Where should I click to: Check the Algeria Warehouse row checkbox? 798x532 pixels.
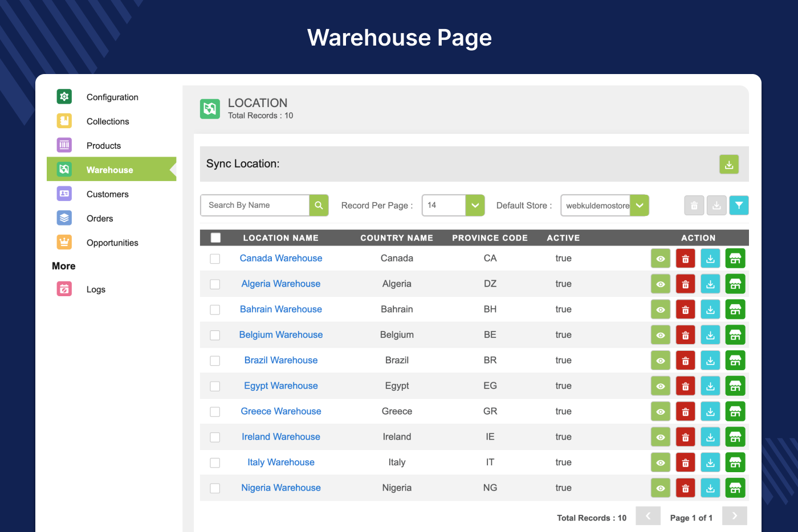(215, 284)
